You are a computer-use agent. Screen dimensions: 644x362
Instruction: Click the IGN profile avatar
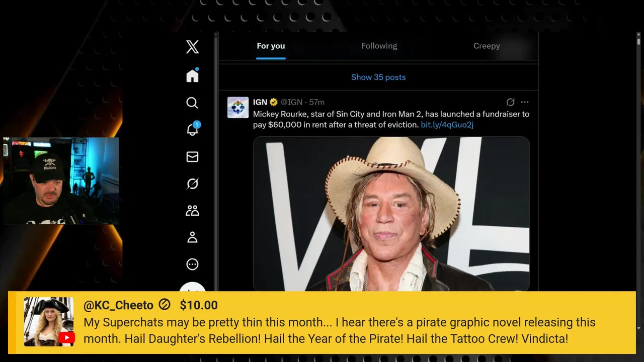click(238, 108)
